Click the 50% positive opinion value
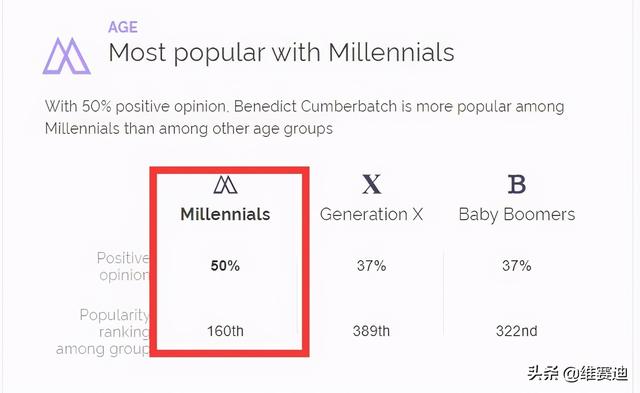Viewport: 640px width, 393px height. coord(225,266)
